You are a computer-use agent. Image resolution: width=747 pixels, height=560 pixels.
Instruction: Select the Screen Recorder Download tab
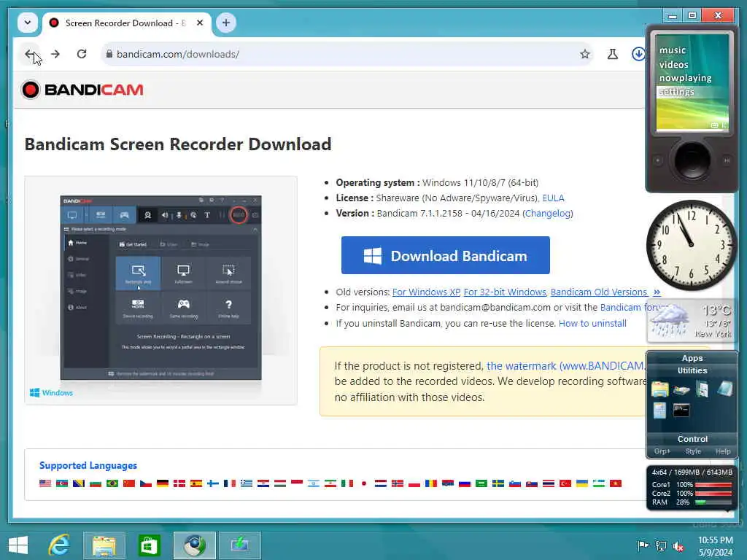(127, 23)
